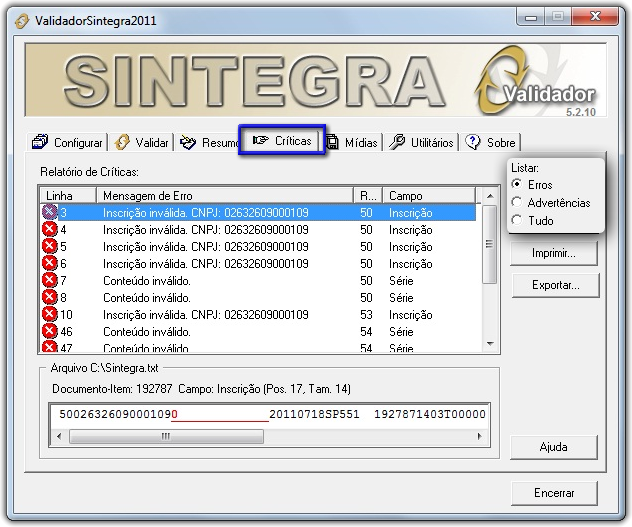Open the Sobre tab
The width and height of the screenshot is (632, 527).
pos(491,142)
